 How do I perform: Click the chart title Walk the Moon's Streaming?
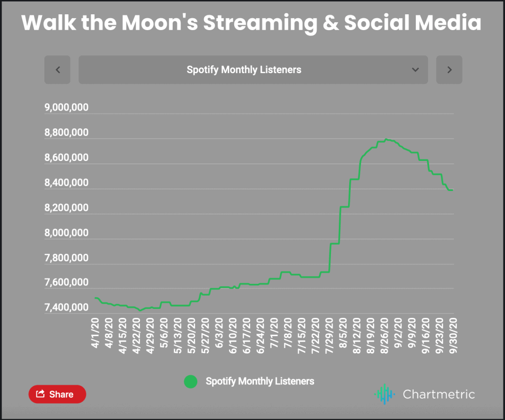tap(169, 23)
